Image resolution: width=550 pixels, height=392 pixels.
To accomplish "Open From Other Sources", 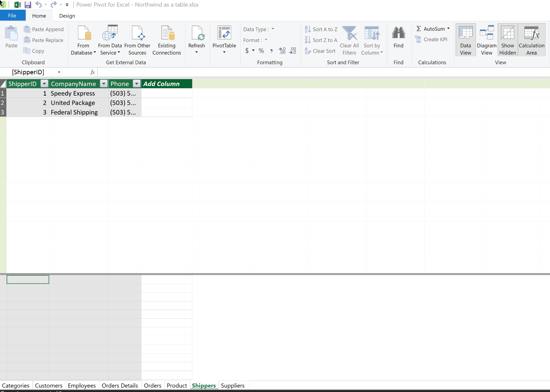I will (x=137, y=40).
